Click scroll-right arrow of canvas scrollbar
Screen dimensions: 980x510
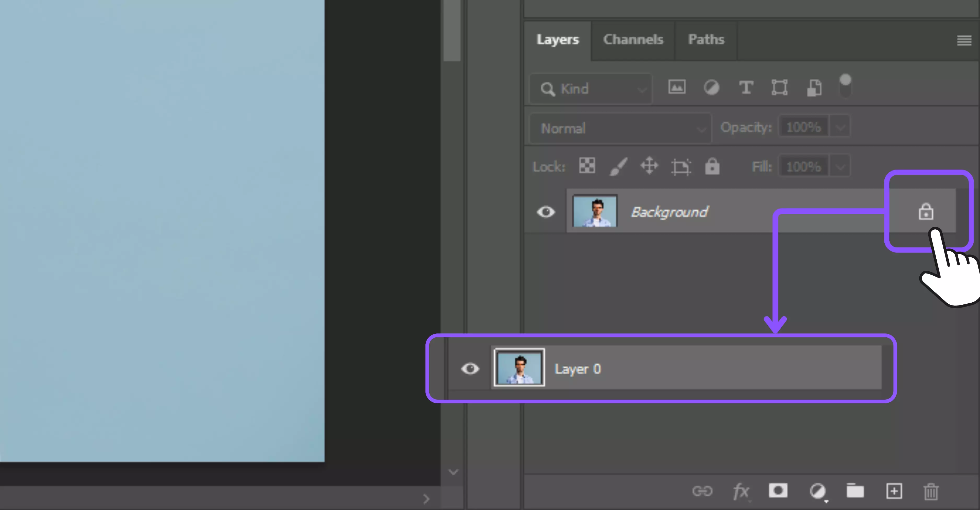tap(426, 498)
